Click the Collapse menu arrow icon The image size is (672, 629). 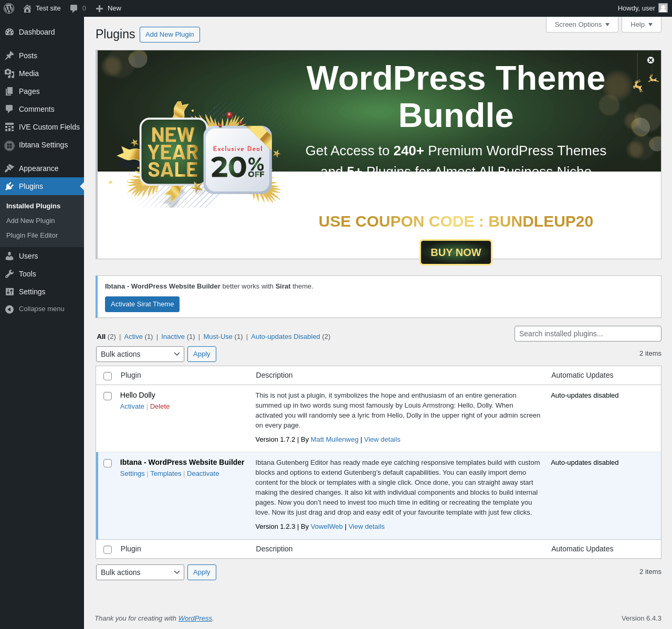(x=9, y=309)
